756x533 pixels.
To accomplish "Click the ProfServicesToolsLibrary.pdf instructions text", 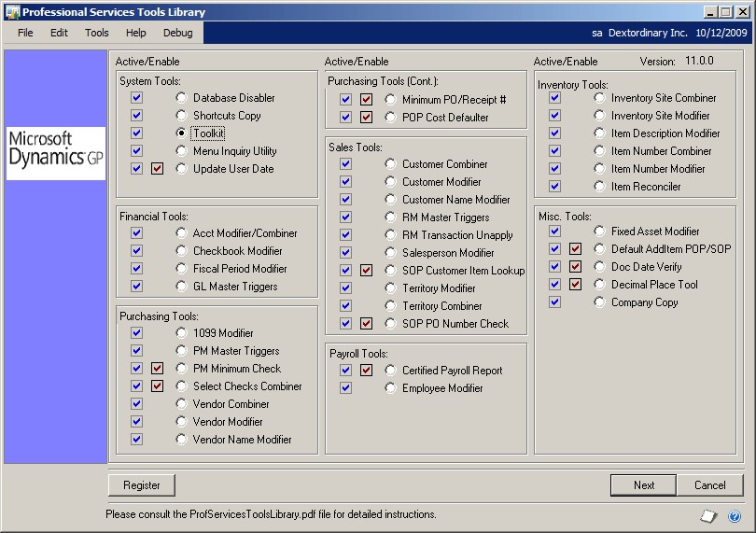I will [271, 514].
